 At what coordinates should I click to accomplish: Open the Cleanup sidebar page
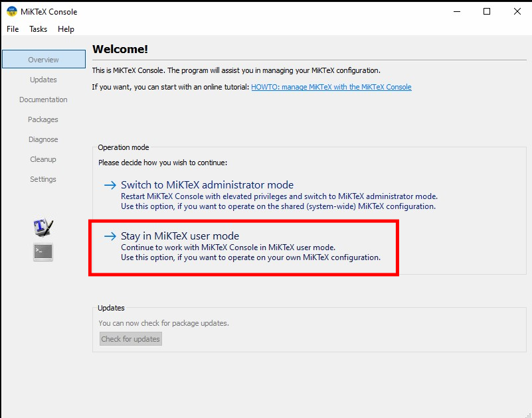[44, 159]
